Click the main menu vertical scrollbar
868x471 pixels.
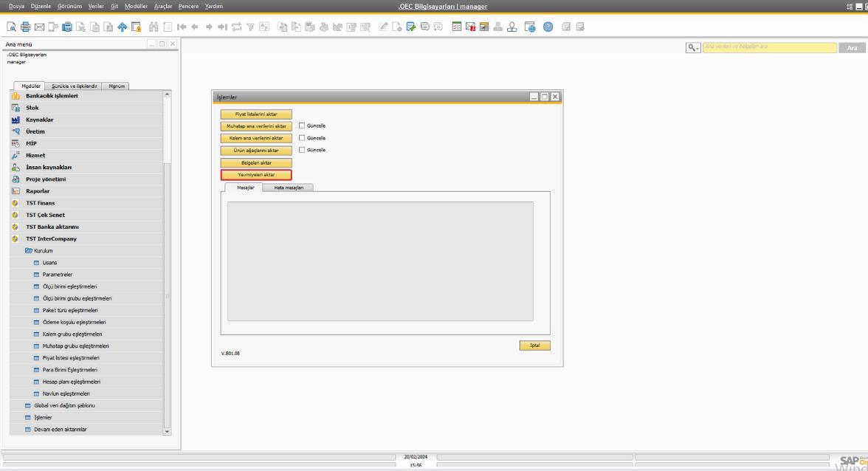click(x=167, y=295)
